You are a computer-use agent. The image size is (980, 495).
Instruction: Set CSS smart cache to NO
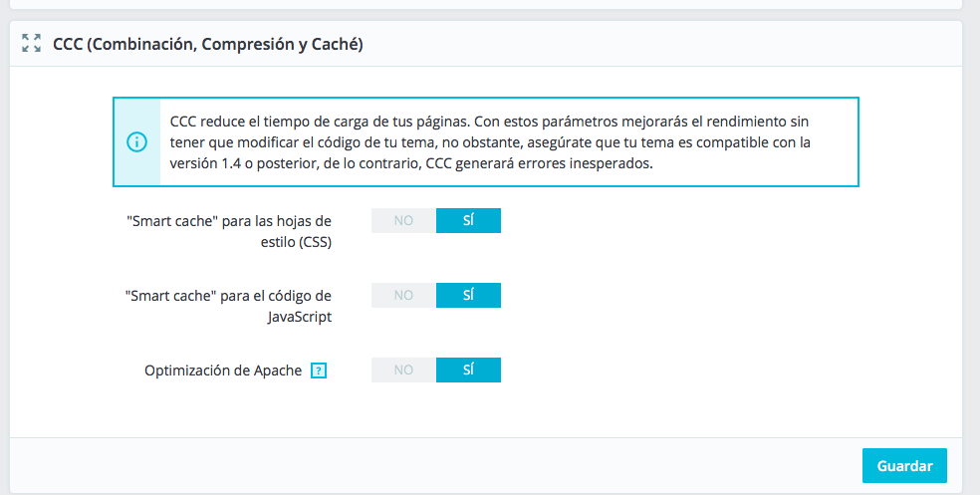(403, 220)
